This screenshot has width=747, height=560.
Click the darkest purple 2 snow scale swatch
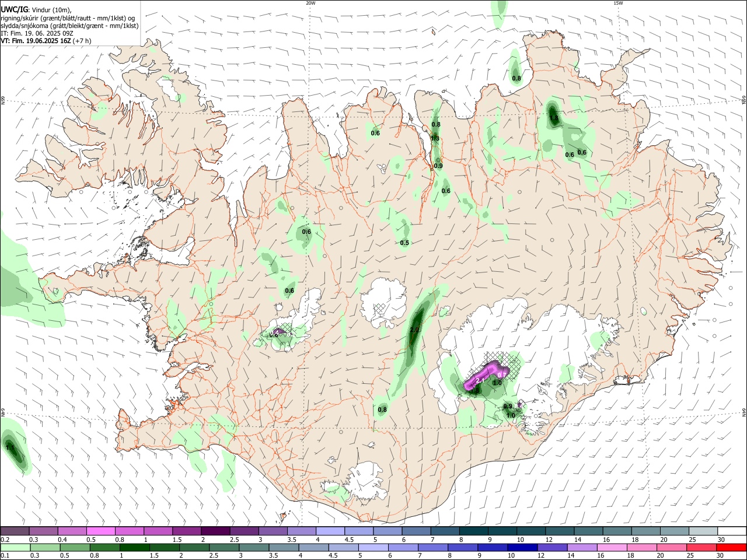tap(215, 531)
